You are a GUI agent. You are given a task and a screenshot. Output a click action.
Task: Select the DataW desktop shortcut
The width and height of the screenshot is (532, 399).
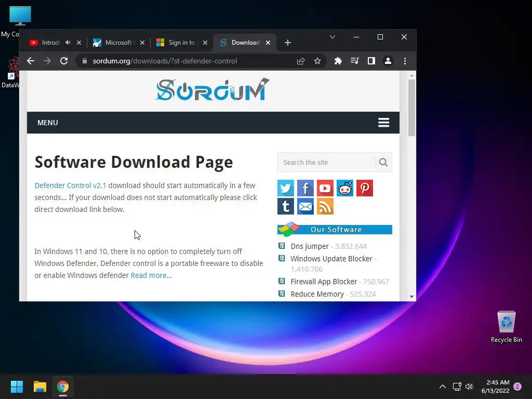(10, 72)
